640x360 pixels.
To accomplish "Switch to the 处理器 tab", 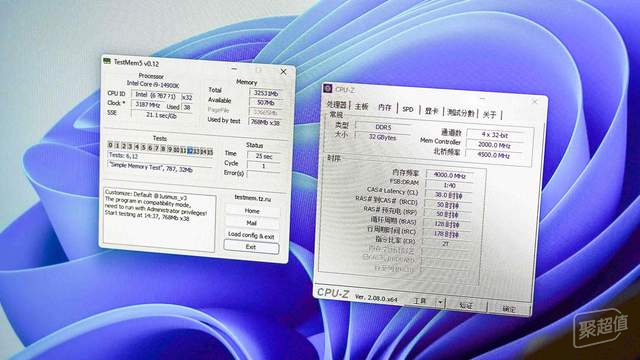I will (x=337, y=105).
